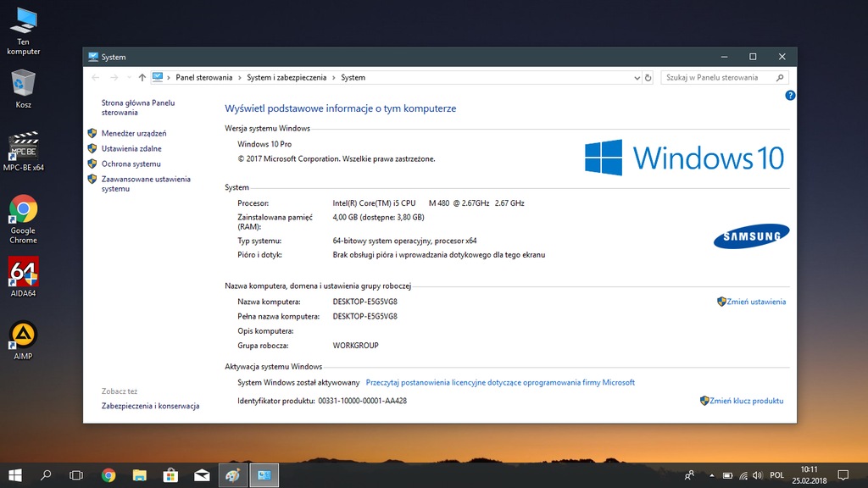868x488 pixels.
Task: Open the blue help question mark
Action: (x=790, y=95)
